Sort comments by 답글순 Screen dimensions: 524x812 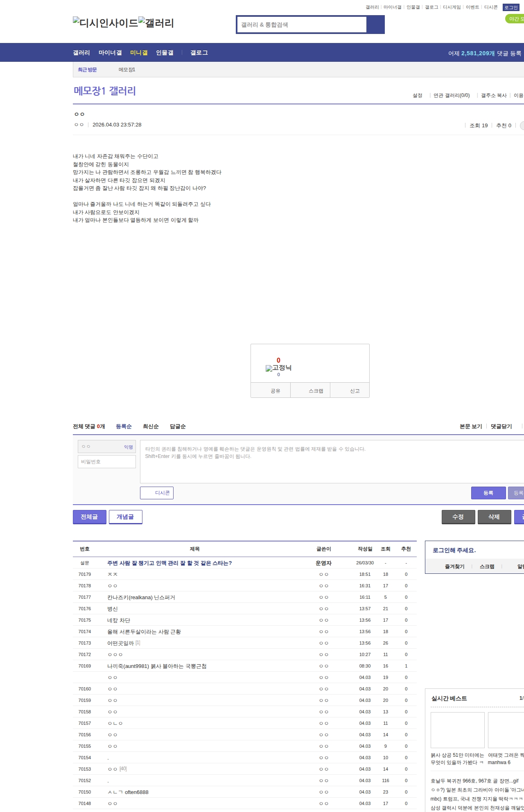178,426
